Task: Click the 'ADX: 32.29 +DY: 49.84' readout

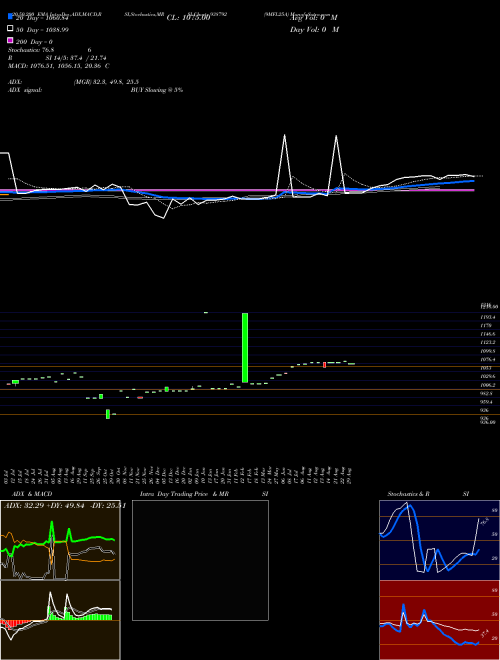Action: tap(45, 506)
